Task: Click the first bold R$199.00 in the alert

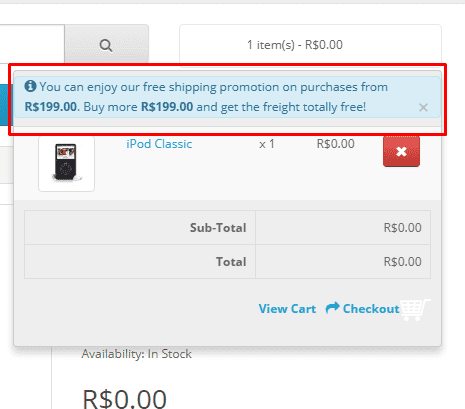Action: 51,107
